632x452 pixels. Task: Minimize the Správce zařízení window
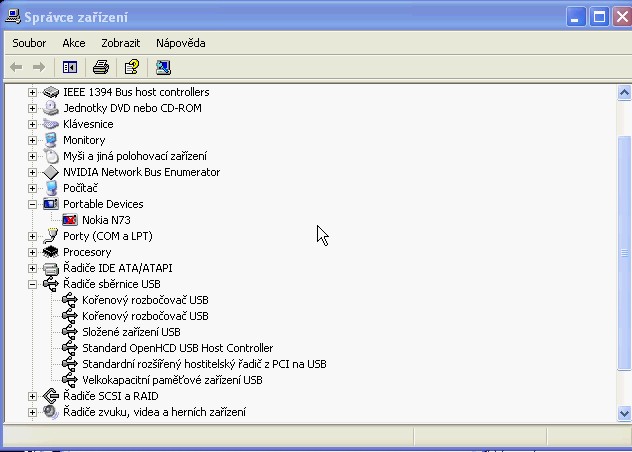coord(576,17)
